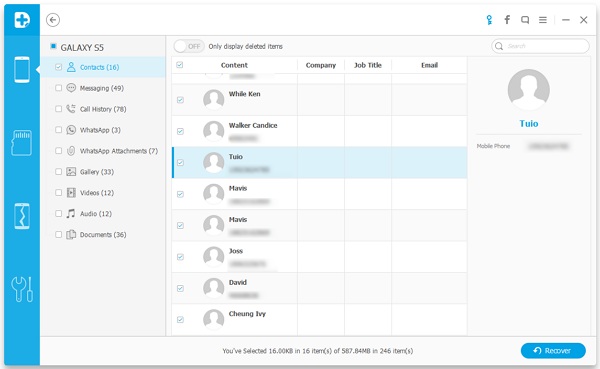The height and width of the screenshot is (369, 600).
Task: Select the Contacts (16) category
Action: pyautogui.click(x=103, y=67)
